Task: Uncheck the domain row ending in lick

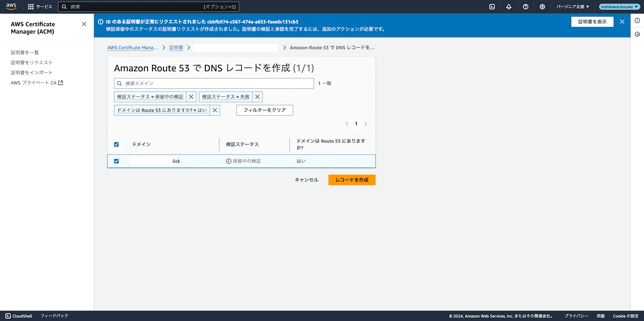Action: click(x=116, y=161)
